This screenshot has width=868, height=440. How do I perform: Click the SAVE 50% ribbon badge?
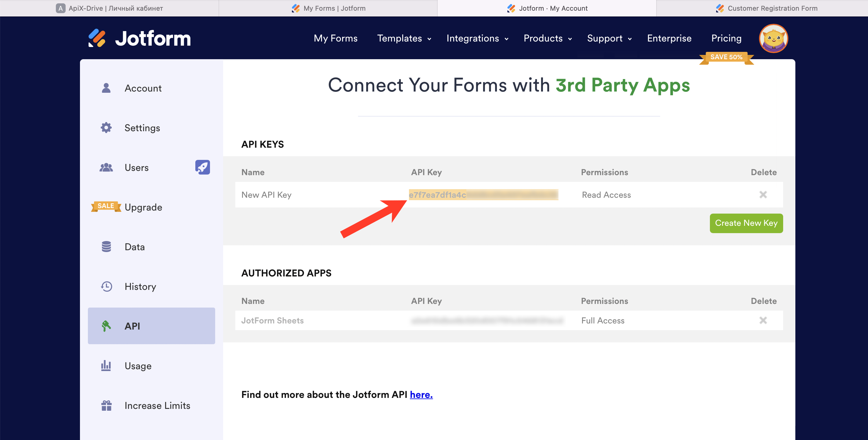click(x=726, y=57)
